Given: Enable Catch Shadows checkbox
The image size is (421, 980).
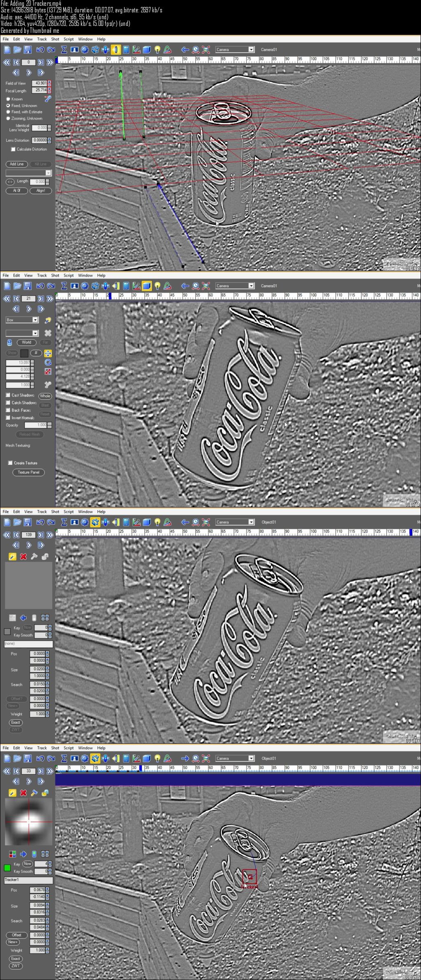Looking at the screenshot, I should coord(8,403).
